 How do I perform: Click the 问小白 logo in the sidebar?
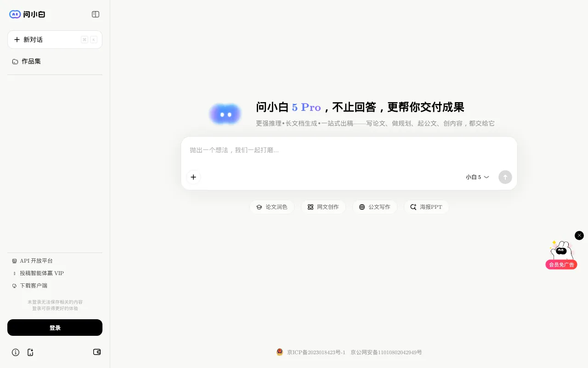(27, 14)
